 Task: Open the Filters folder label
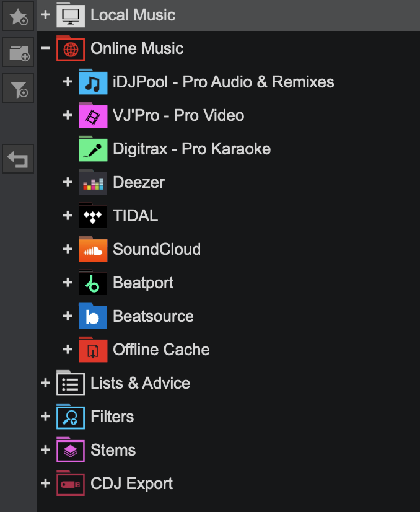pos(112,417)
